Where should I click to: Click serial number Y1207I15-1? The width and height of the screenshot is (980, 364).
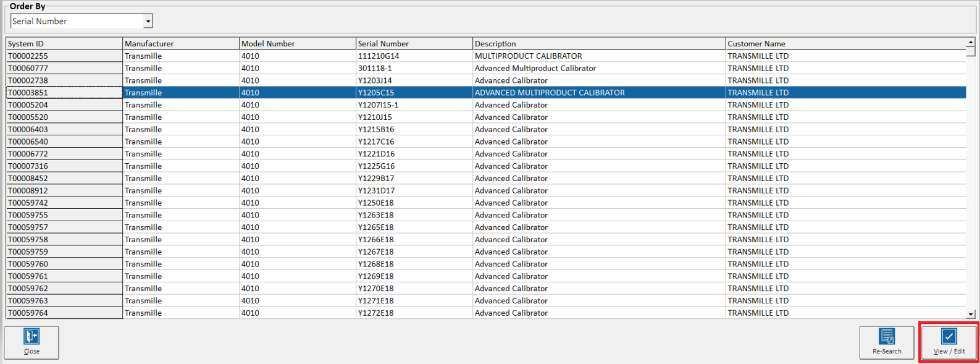(x=379, y=105)
